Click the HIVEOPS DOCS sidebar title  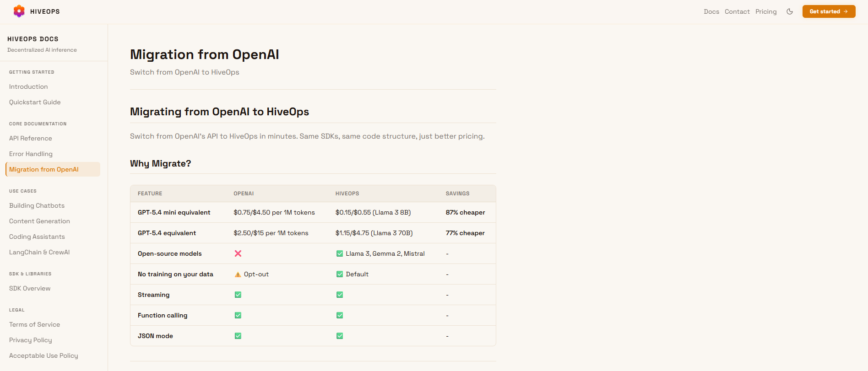click(33, 39)
